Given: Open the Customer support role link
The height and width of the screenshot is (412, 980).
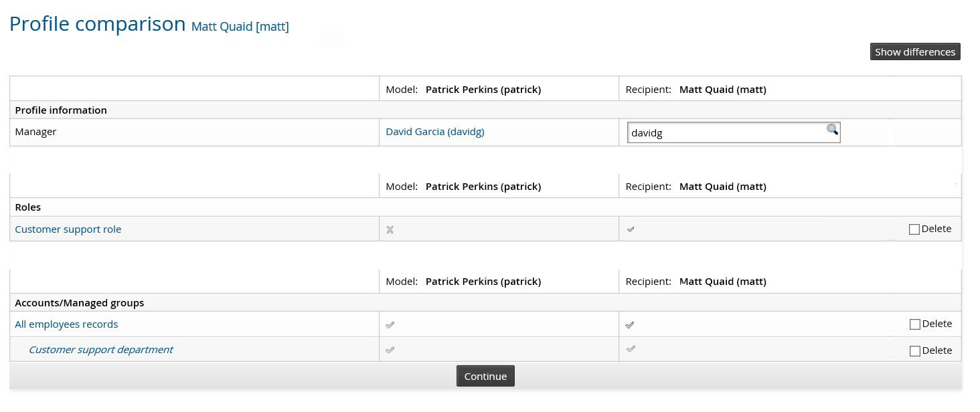Looking at the screenshot, I should point(68,229).
